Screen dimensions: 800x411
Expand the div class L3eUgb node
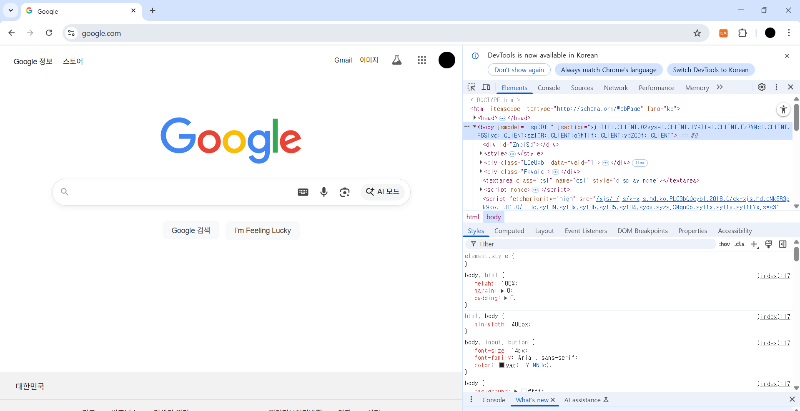coord(482,163)
